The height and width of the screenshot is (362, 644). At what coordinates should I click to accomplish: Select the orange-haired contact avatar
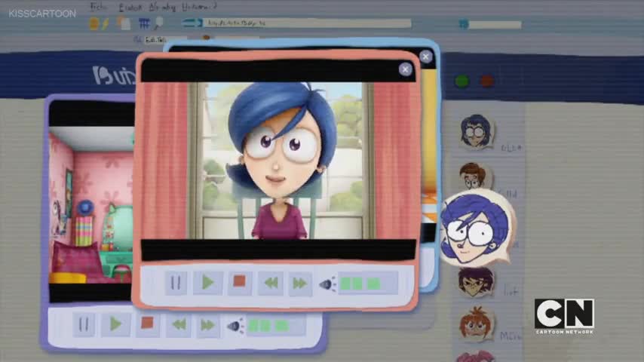476,324
